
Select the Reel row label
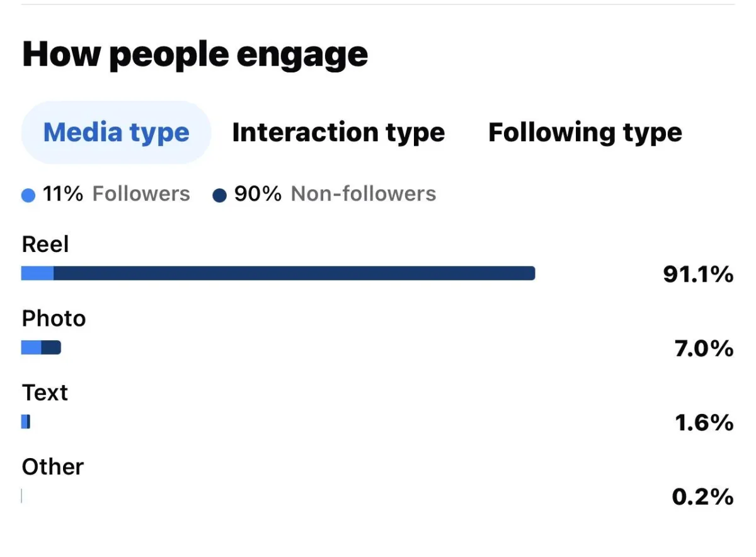coord(45,244)
